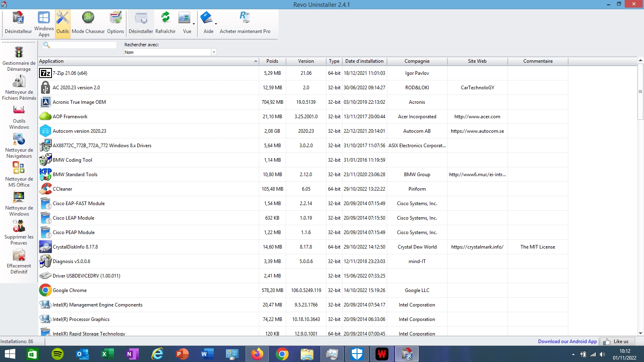This screenshot has height=362, width=644.
Task: Click into the search text field
Action: point(83,45)
